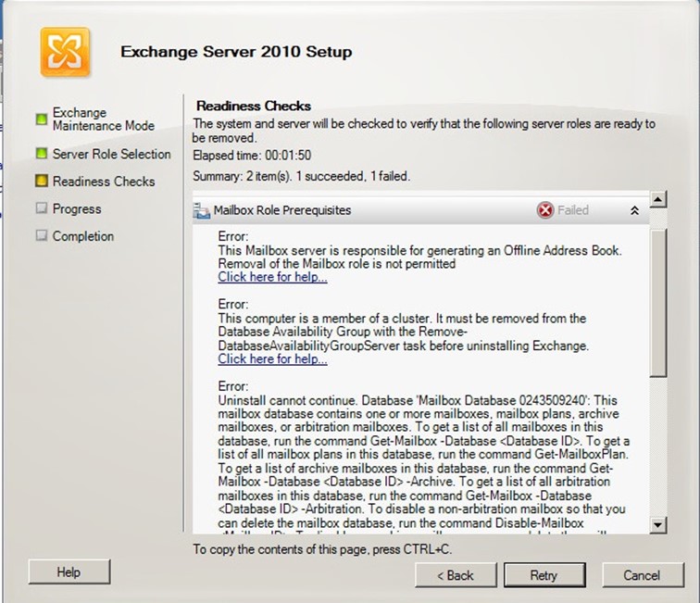Click the 'To copy the contents' hint text
This screenshot has height=603, width=700.
322,549
